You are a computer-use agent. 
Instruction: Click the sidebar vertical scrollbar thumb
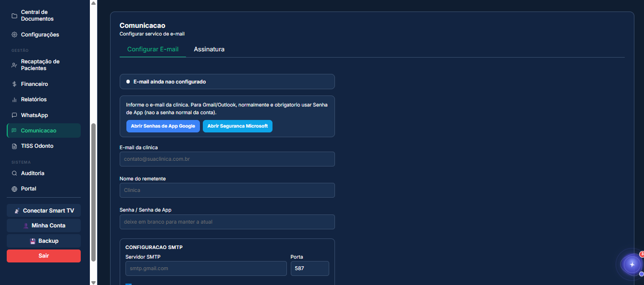pyautogui.click(x=93, y=192)
